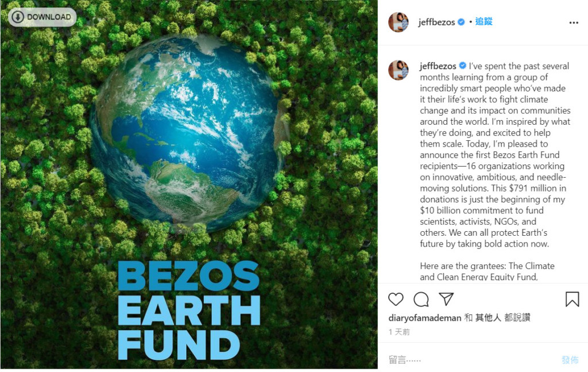Screen dimensions: 588x372
Task: Click the download arrow icon on the image
Action: (18, 17)
